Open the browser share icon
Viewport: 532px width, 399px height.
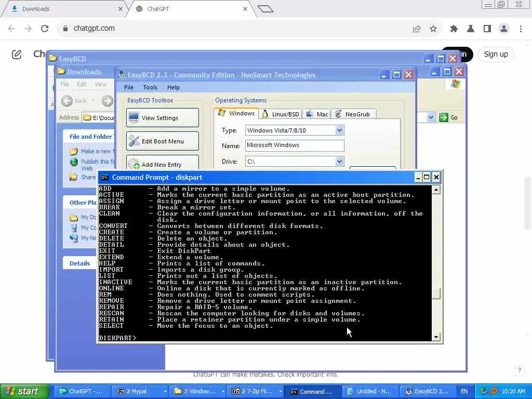(417, 29)
